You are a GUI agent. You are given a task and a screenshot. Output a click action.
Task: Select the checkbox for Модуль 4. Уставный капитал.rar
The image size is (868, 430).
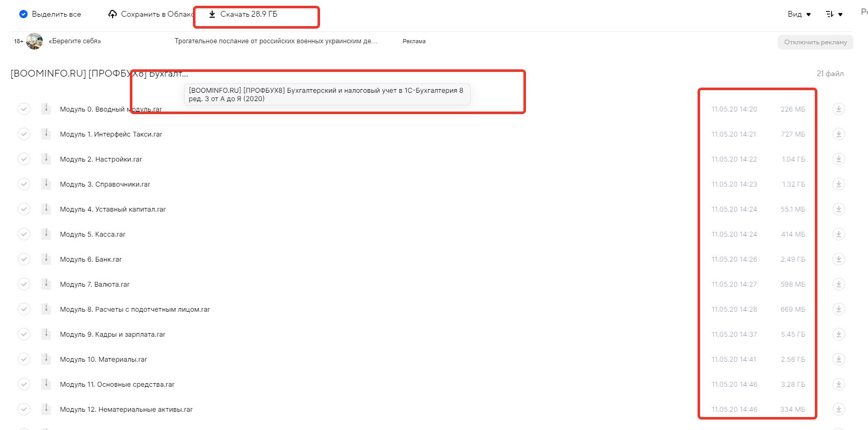coord(24,209)
